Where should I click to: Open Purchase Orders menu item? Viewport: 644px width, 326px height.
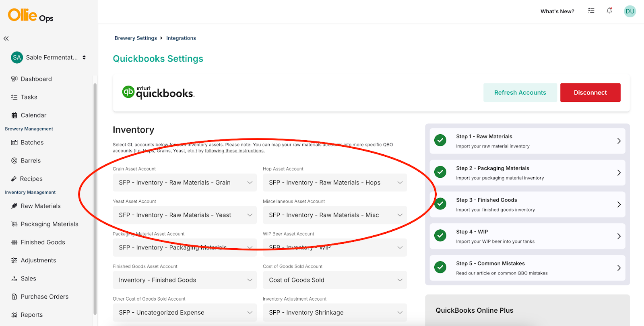pos(45,297)
